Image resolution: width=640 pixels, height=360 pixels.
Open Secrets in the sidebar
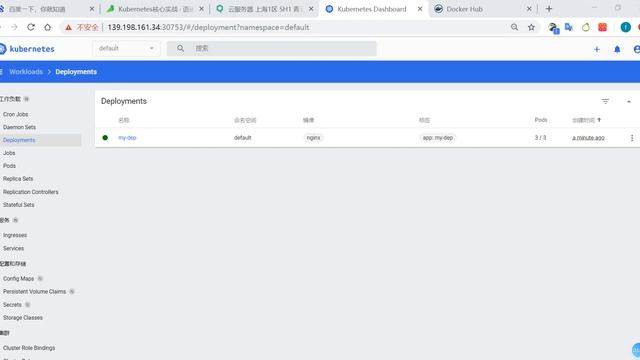[x=12, y=305]
